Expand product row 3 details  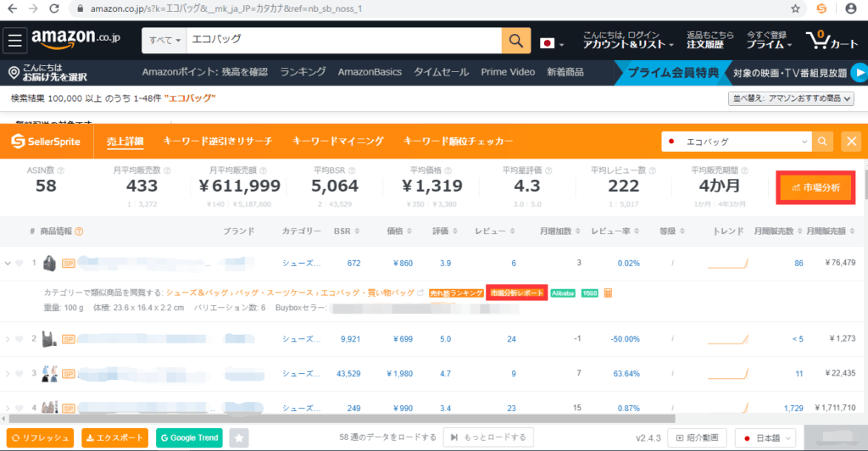(x=8, y=374)
